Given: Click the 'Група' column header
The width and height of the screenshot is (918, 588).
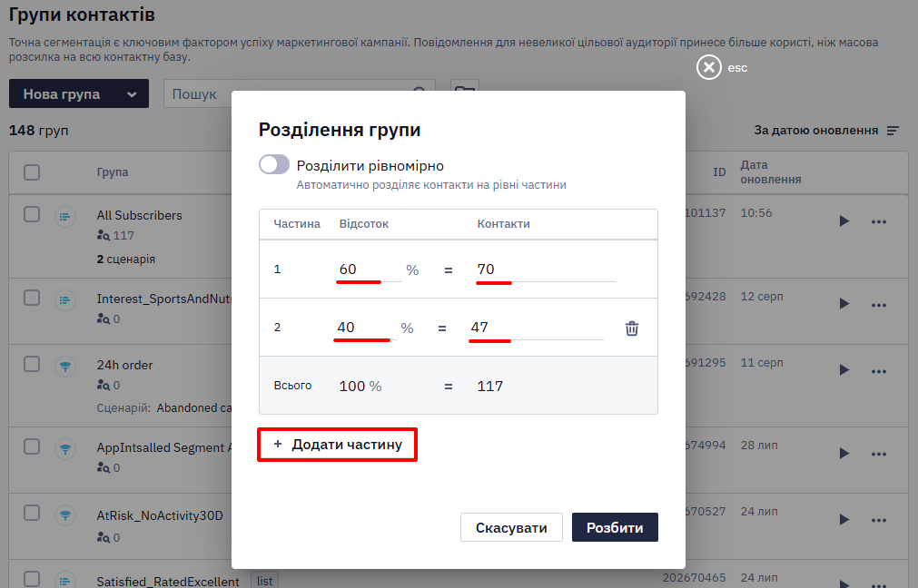Looking at the screenshot, I should (113, 172).
